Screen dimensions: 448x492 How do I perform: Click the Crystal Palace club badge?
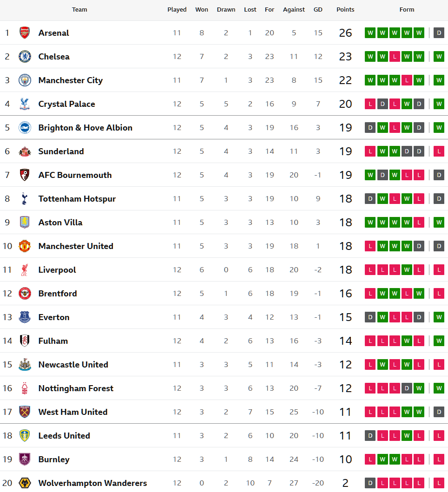pyautogui.click(x=25, y=104)
